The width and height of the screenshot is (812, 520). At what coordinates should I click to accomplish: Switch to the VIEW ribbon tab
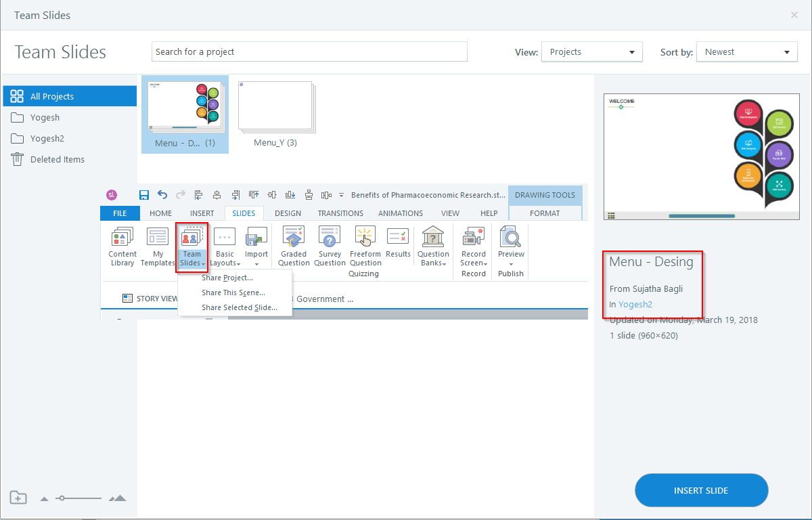tap(450, 213)
